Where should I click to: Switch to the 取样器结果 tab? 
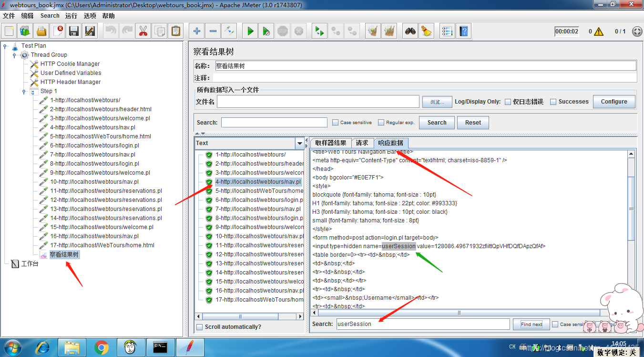coord(331,143)
